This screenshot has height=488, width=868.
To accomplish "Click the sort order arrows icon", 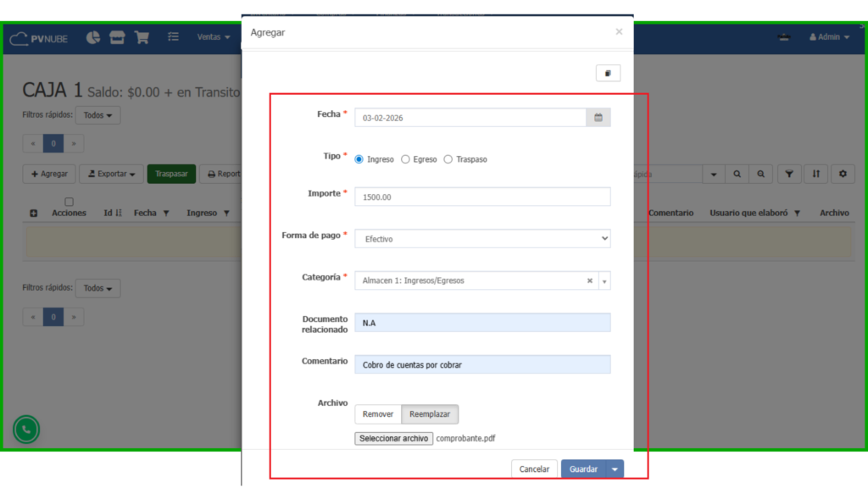I will pos(815,174).
